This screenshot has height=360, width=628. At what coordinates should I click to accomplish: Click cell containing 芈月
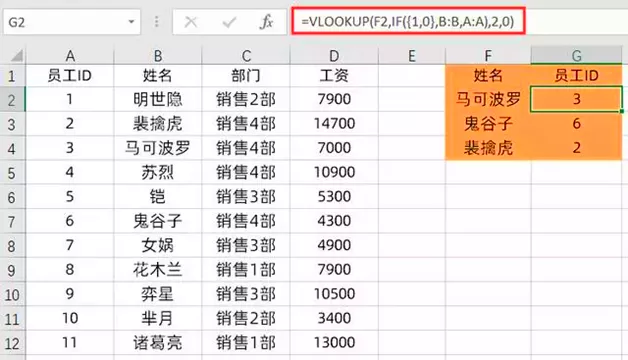(x=158, y=318)
